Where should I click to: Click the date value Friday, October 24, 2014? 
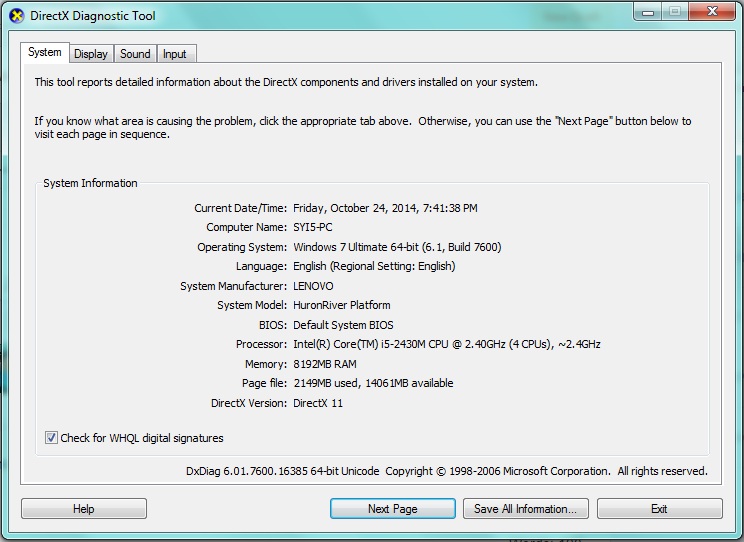click(x=385, y=208)
